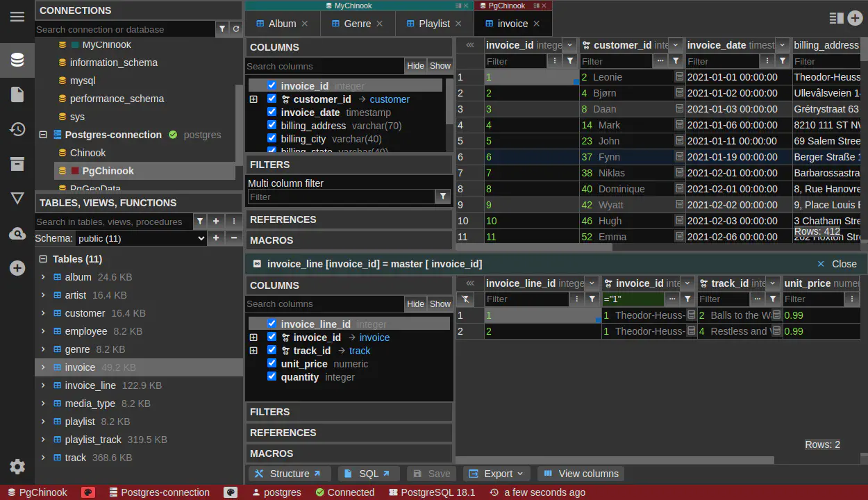Uncheck the unit_price column checkbox

pos(272,363)
